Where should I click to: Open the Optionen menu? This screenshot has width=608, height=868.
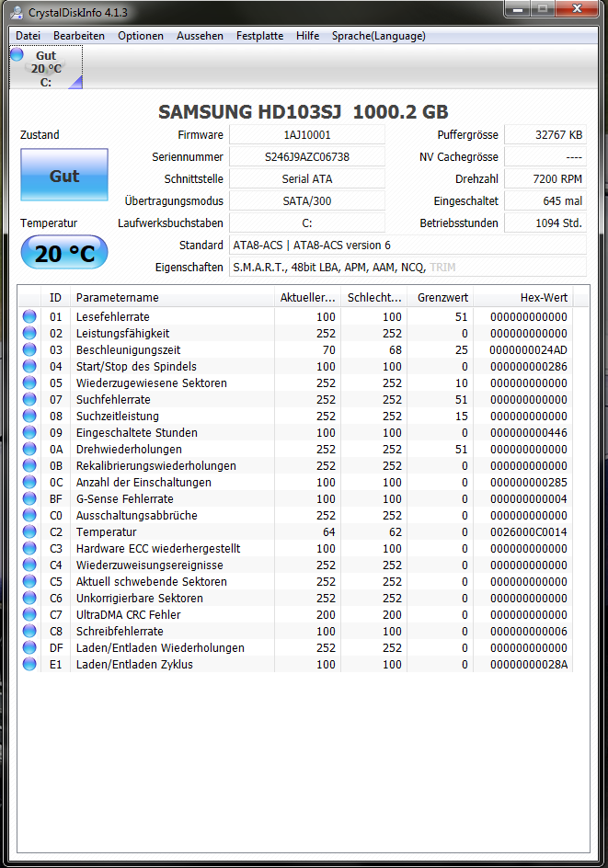click(141, 36)
